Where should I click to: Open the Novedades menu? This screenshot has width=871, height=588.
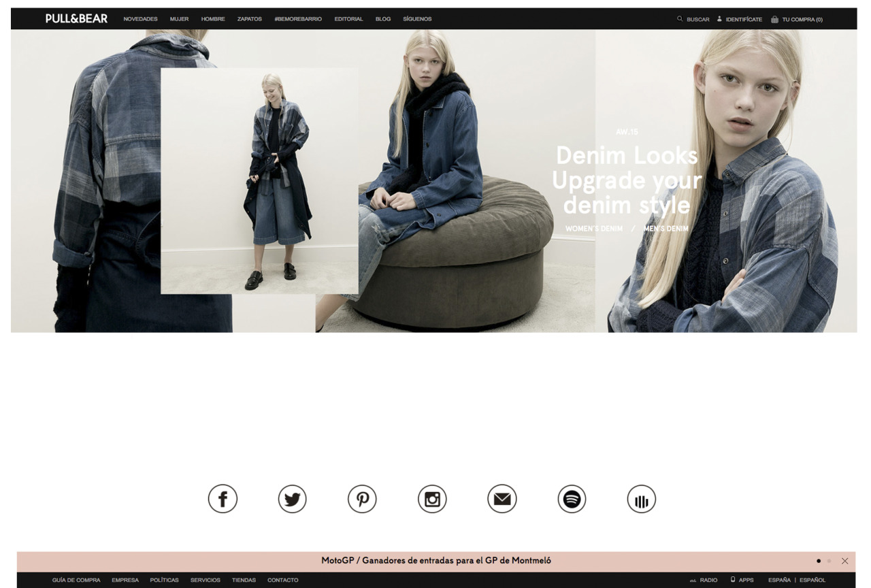point(141,19)
